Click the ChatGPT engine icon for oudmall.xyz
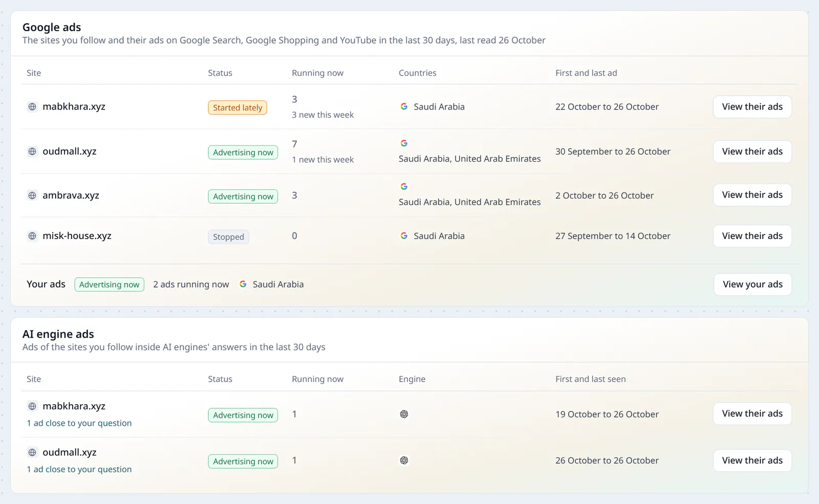This screenshot has height=504, width=819. click(404, 461)
